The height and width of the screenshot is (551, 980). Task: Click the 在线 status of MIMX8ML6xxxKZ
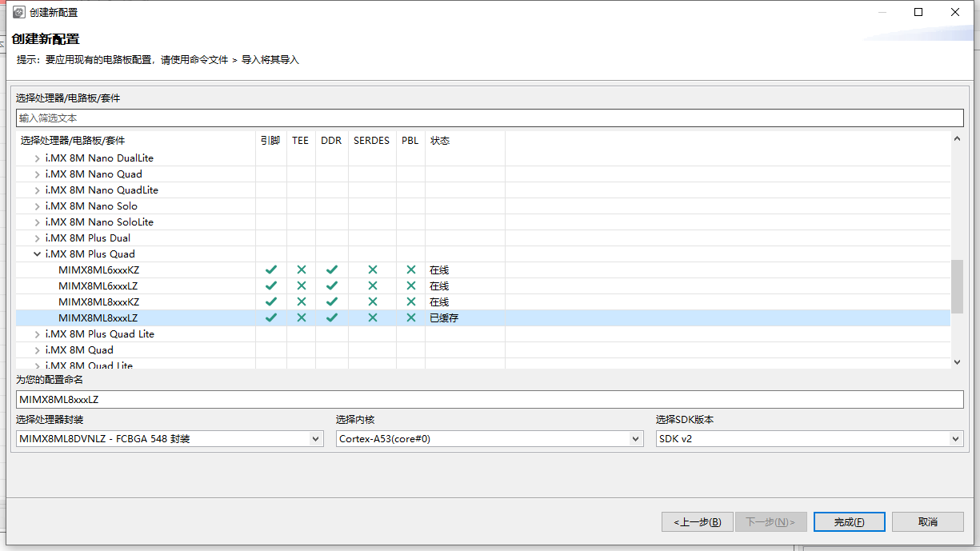[439, 270]
